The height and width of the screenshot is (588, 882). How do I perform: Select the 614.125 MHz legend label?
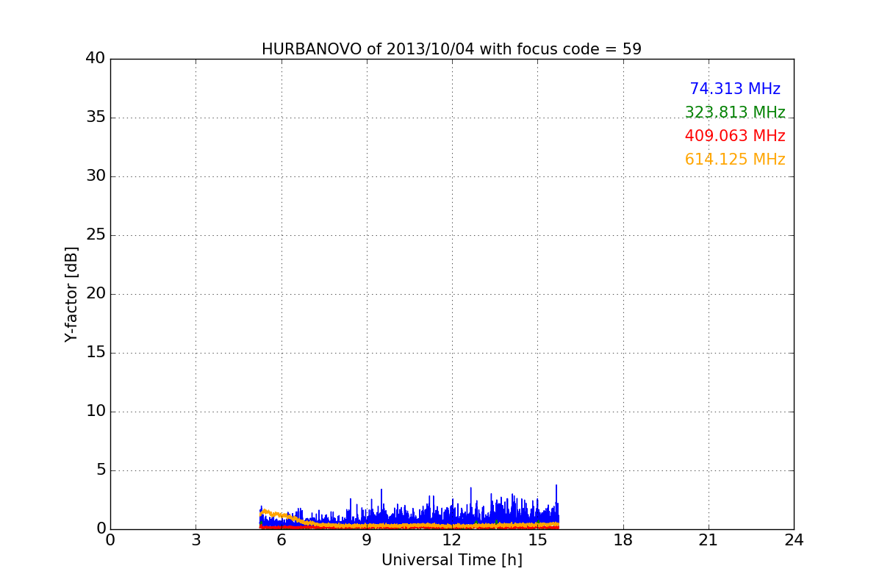pos(735,159)
